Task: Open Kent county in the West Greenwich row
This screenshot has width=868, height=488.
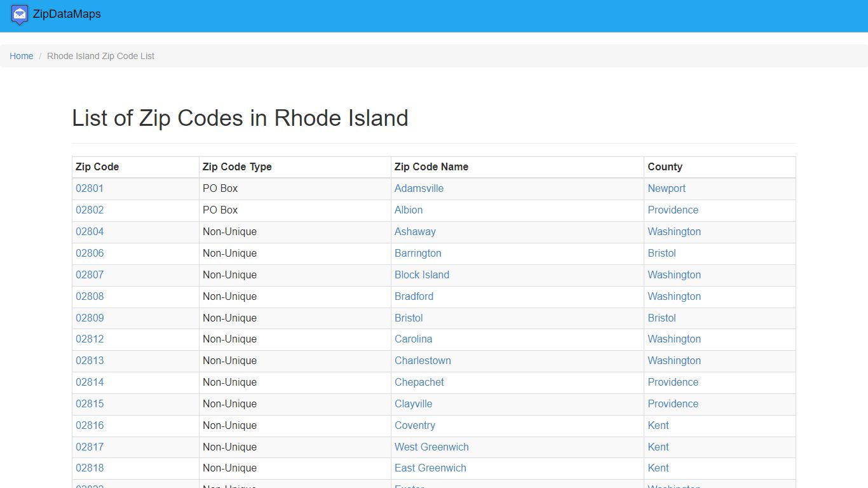Action: coord(658,447)
